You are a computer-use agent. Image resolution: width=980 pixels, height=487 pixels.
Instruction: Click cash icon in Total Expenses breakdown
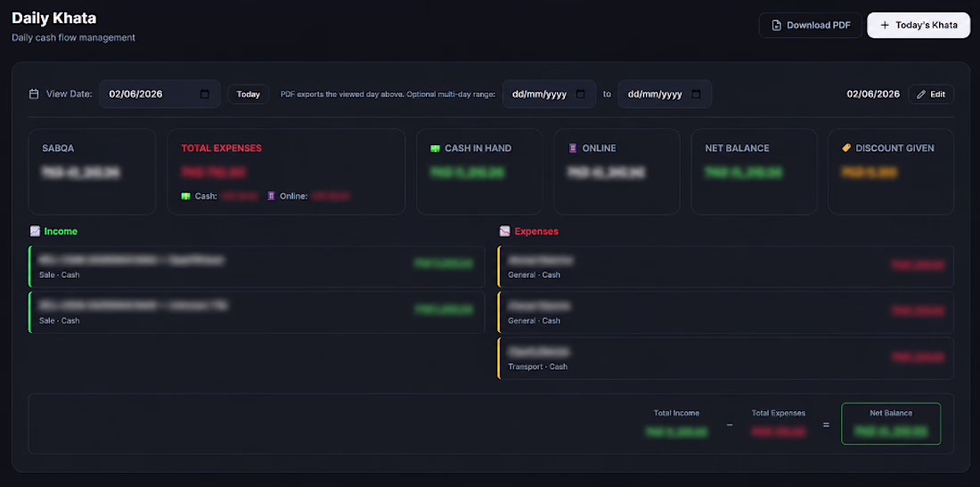[185, 196]
